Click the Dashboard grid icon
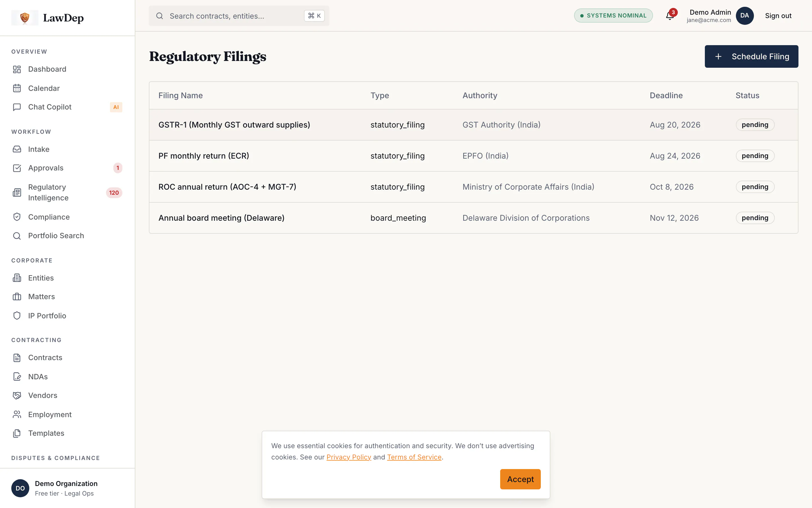The height and width of the screenshot is (508, 812). tap(17, 69)
